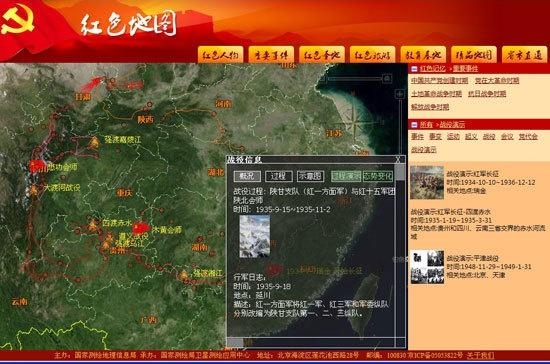
Task: Open the 红军长征 battle demo thumbnail
Action: click(x=427, y=183)
